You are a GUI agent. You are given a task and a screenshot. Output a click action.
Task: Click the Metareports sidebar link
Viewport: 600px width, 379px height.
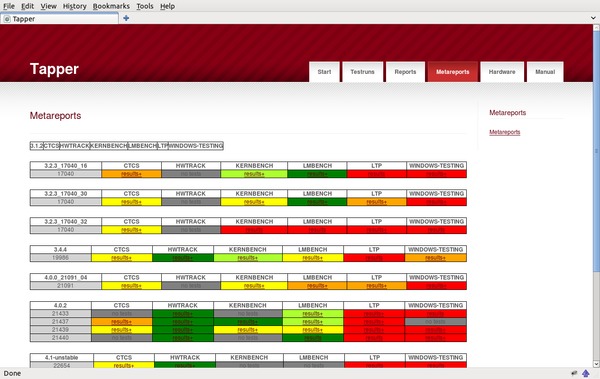click(504, 132)
